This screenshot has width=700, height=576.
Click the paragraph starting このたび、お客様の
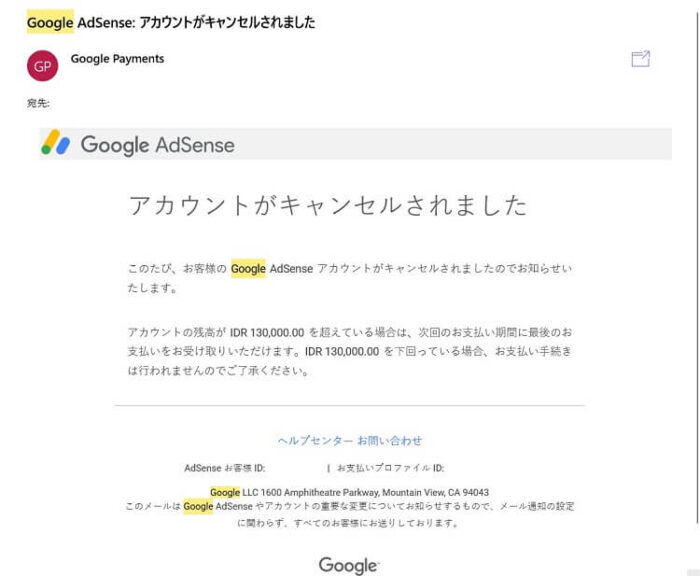pyautogui.click(x=350, y=278)
